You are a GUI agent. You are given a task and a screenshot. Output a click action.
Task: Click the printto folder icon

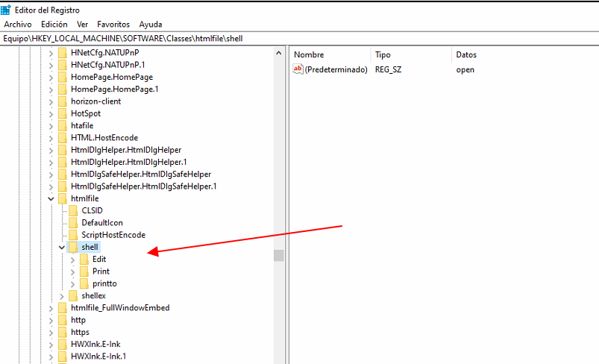[84, 283]
